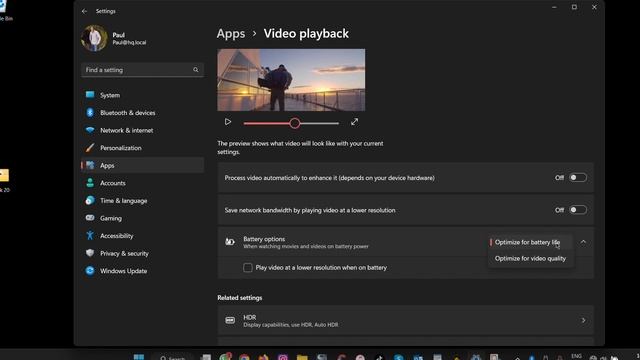Open the Windows Start menu
The image size is (640, 360).
pyautogui.click(x=139, y=357)
